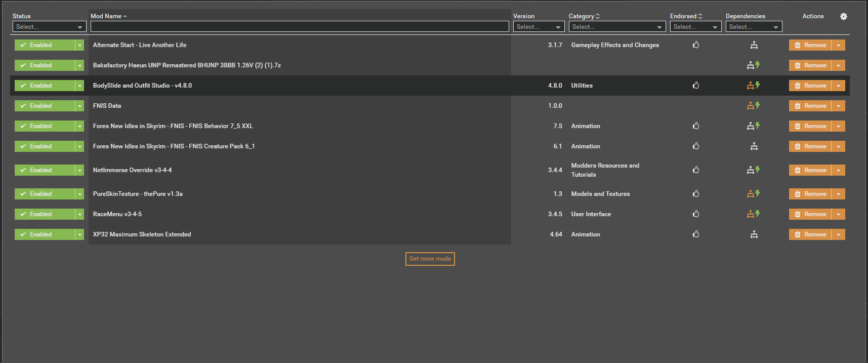Disable the FNIS Data mod

(45, 106)
